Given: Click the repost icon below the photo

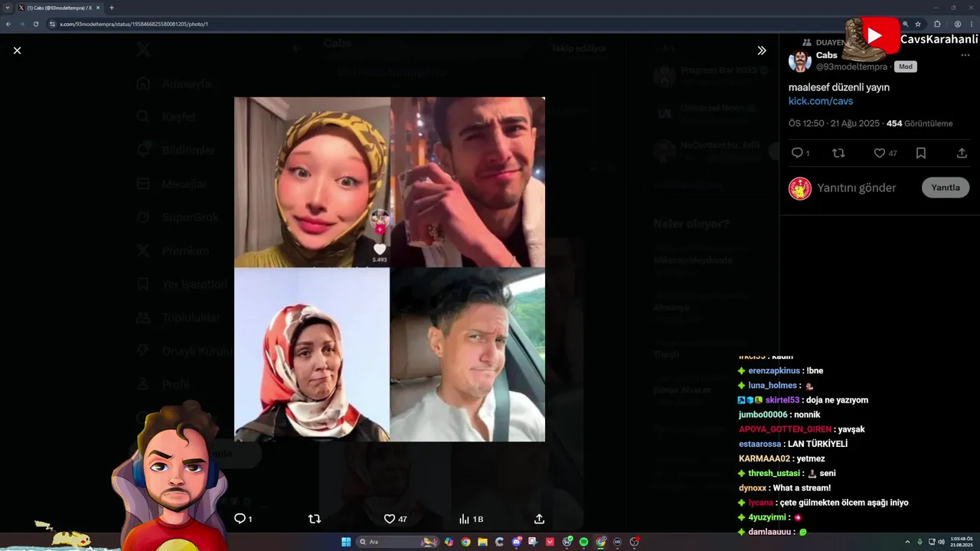Looking at the screenshot, I should click(314, 519).
